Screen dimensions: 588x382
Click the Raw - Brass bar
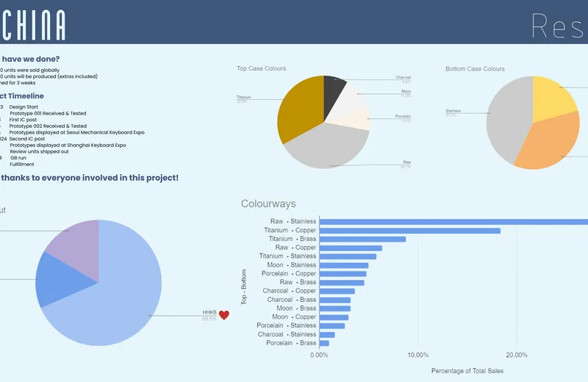coord(342,283)
